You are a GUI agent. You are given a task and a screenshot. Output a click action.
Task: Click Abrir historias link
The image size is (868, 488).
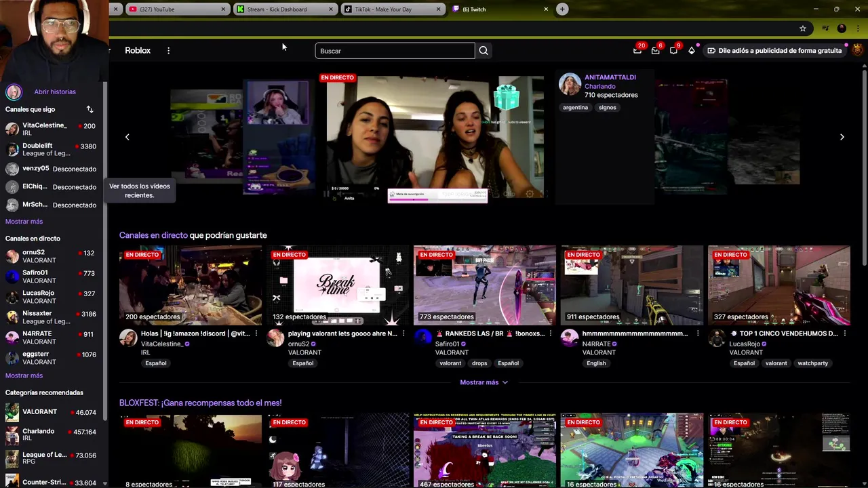coord(55,91)
